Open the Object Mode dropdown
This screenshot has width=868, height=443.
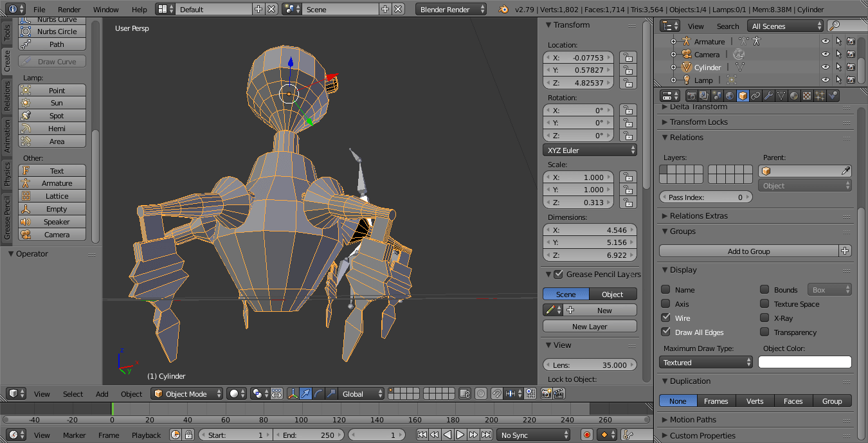(187, 394)
